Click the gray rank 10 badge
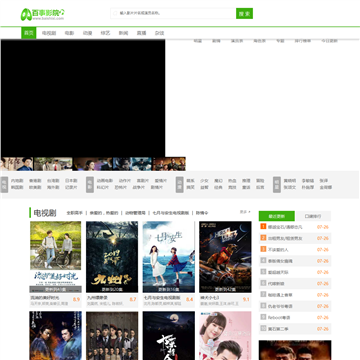360x360 pixels. click(x=263, y=328)
